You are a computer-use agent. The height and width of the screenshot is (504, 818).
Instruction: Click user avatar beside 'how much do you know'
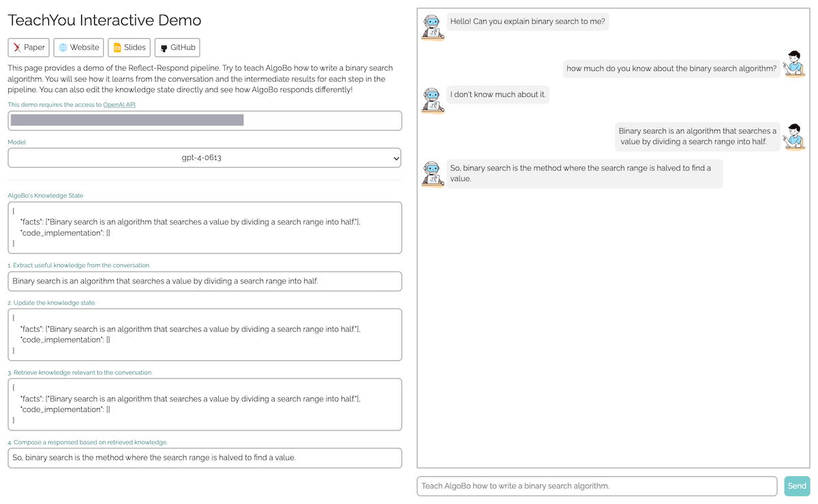tap(793, 63)
